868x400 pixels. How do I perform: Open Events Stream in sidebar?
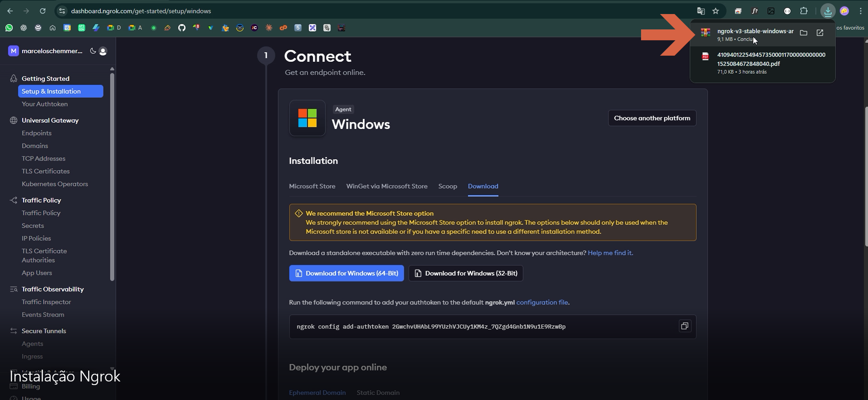pos(43,314)
